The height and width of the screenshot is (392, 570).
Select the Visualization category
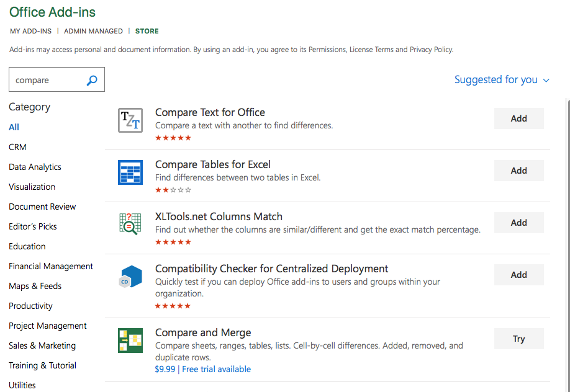click(x=32, y=187)
